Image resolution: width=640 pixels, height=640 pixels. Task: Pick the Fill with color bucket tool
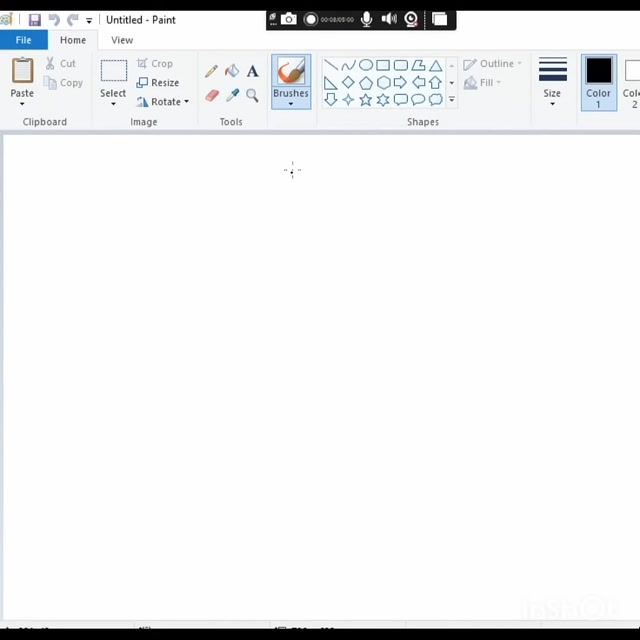[x=232, y=71]
